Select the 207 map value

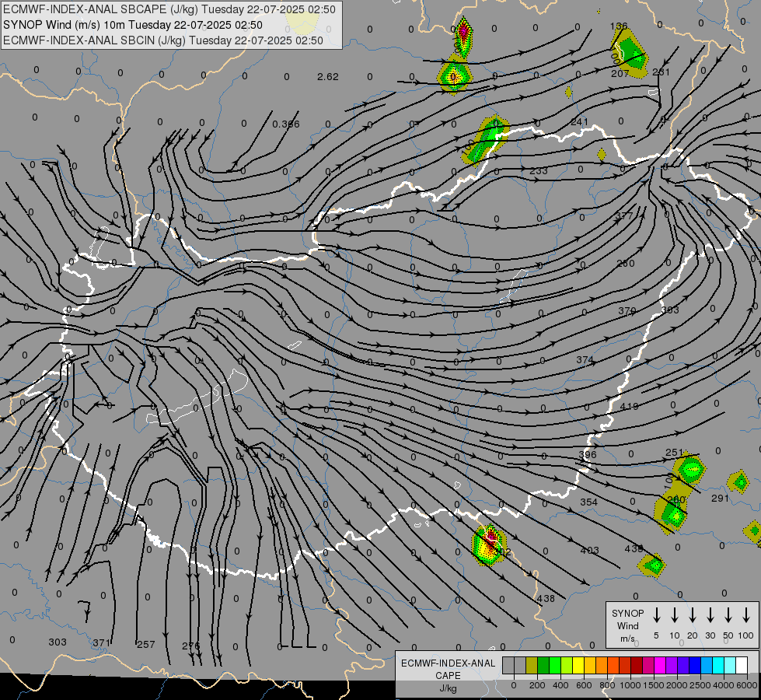point(620,74)
